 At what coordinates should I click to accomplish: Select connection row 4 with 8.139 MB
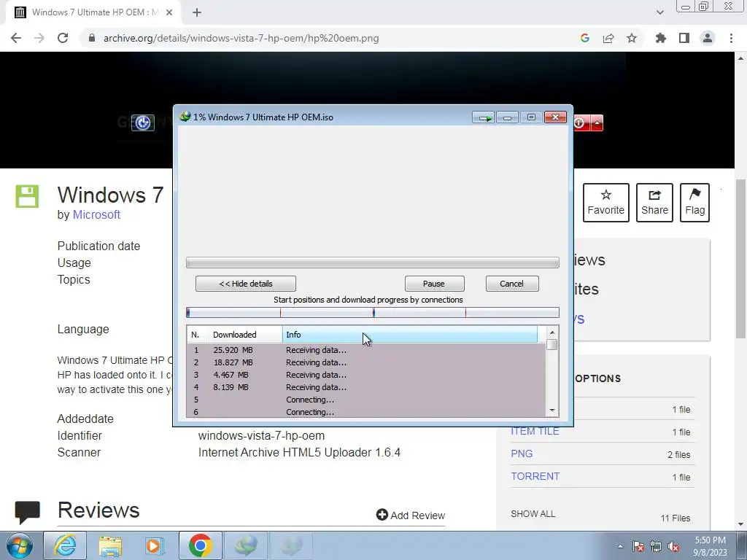coord(366,387)
